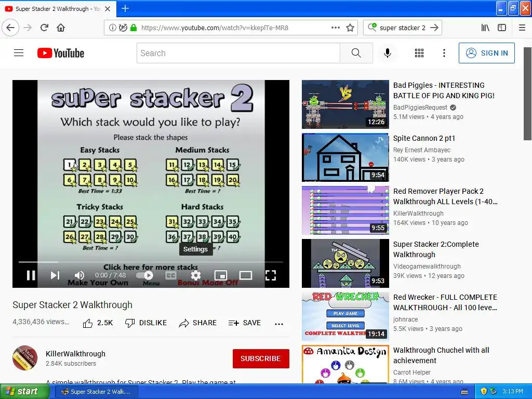Enable theater mode view

click(246, 275)
